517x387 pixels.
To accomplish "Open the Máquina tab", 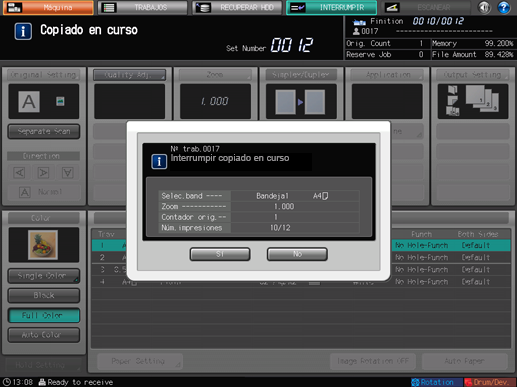I will [x=48, y=7].
